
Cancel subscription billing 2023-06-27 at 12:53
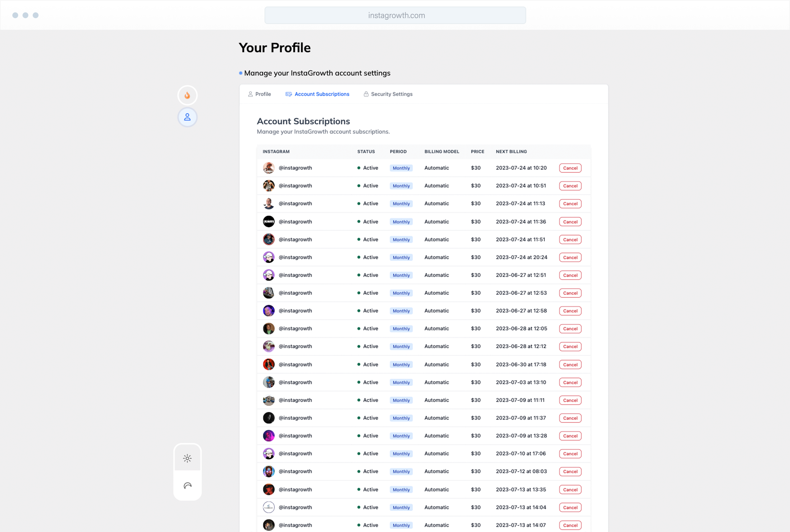point(570,293)
